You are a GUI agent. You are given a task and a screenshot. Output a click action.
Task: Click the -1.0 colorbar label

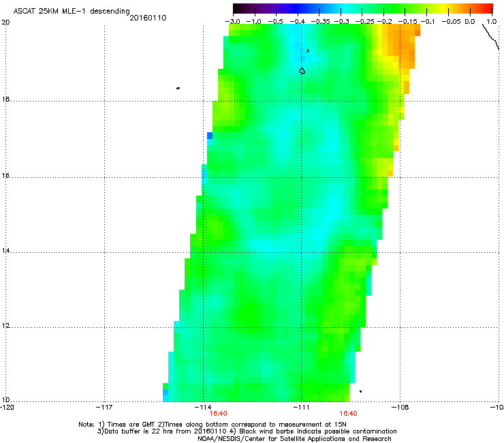pyautogui.click(x=254, y=21)
